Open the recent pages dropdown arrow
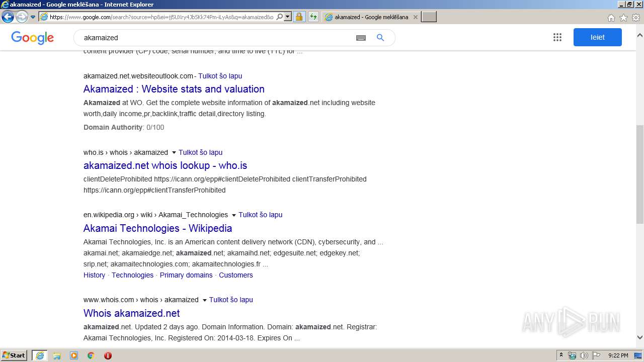This screenshot has height=362, width=644. click(33, 17)
